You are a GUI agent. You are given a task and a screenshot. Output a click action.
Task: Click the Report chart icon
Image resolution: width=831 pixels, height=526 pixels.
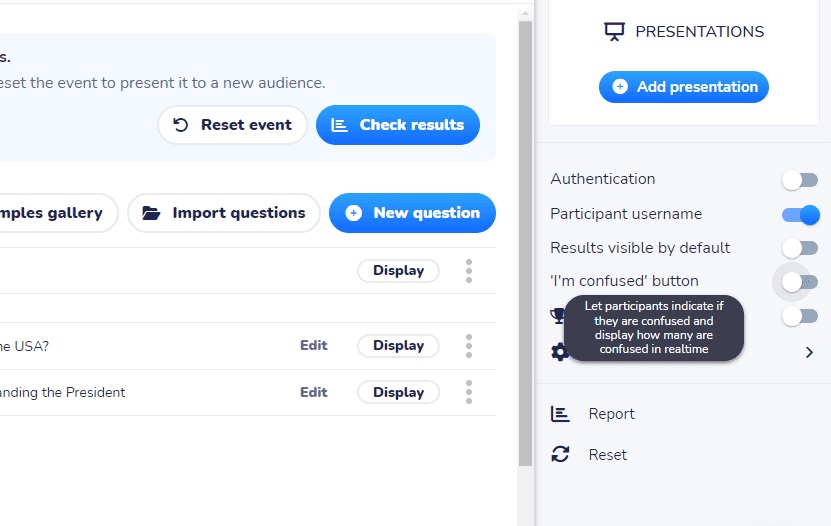560,414
